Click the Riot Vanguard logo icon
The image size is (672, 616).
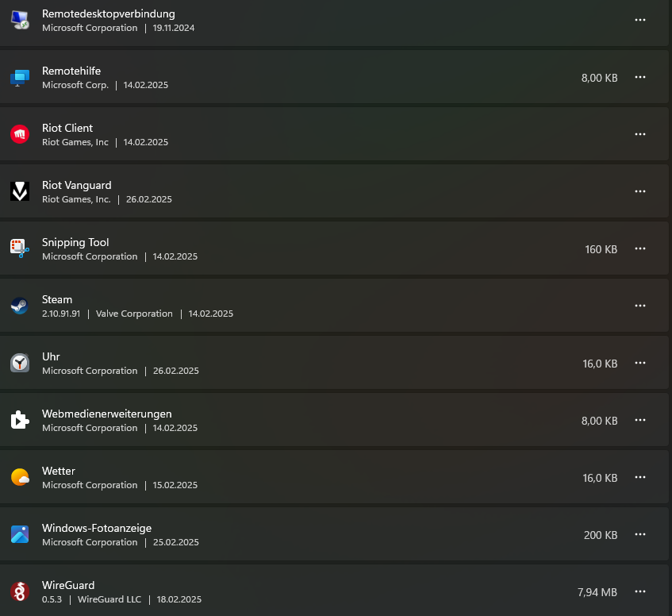coord(20,191)
